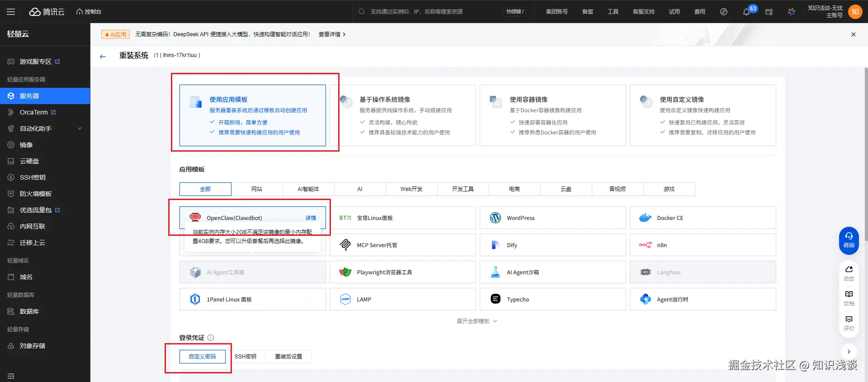868x382 pixels.
Task: Open notifications bell with 63 badge
Action: click(x=746, y=12)
